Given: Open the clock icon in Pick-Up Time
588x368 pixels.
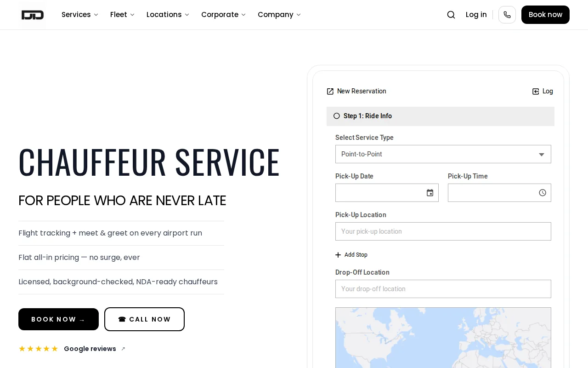Looking at the screenshot, I should point(543,193).
